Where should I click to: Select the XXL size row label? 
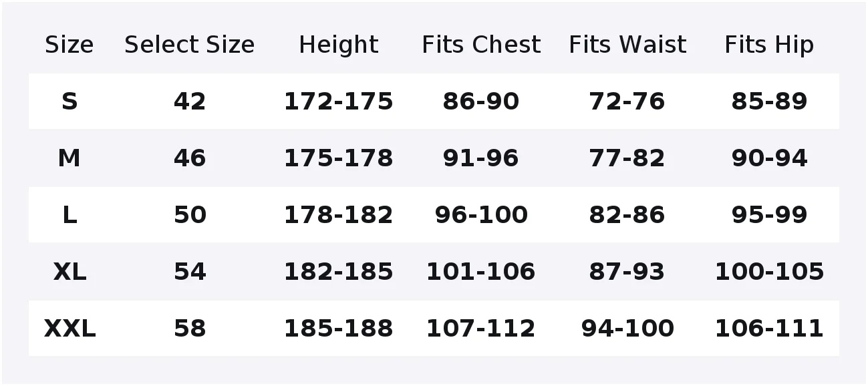[x=69, y=329]
